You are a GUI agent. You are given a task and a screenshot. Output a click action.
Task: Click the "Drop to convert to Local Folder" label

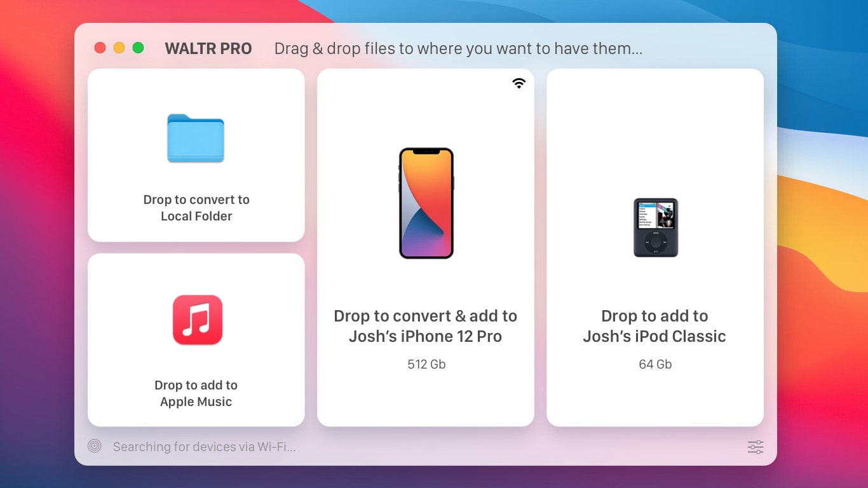point(196,208)
